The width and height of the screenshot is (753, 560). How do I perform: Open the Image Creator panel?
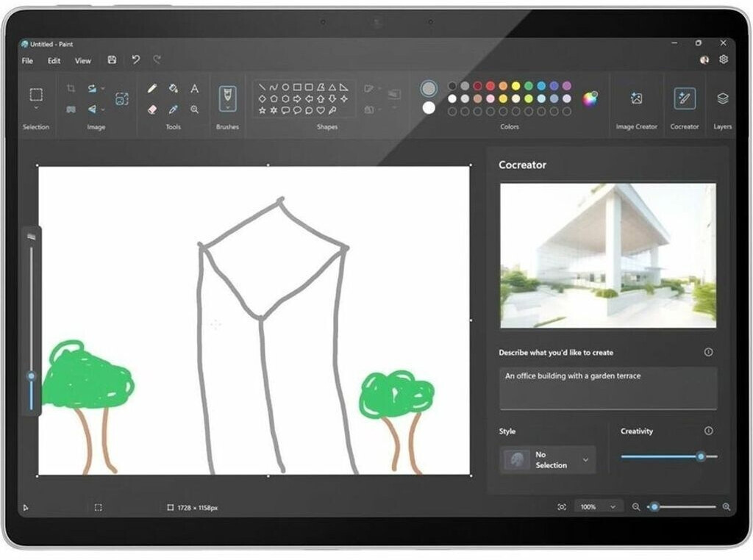click(636, 98)
